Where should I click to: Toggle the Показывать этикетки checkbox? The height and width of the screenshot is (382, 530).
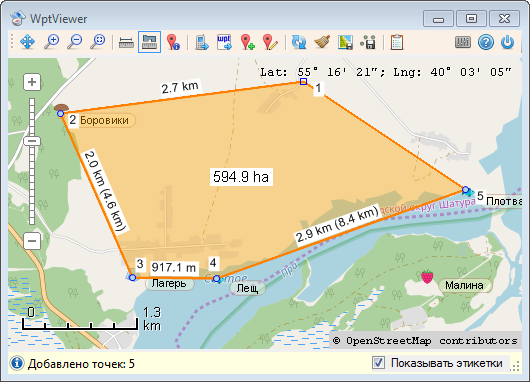tap(378, 363)
